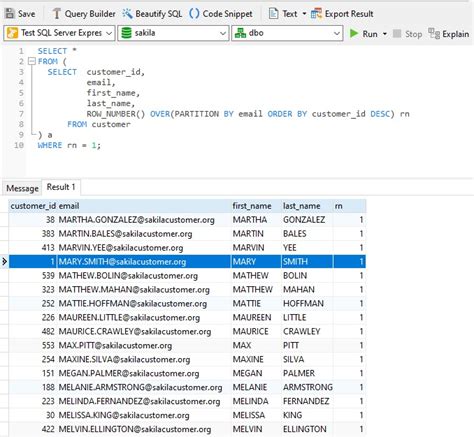Click the MELISSA first_name cell
The image size is (474, 437).
pos(256,415)
